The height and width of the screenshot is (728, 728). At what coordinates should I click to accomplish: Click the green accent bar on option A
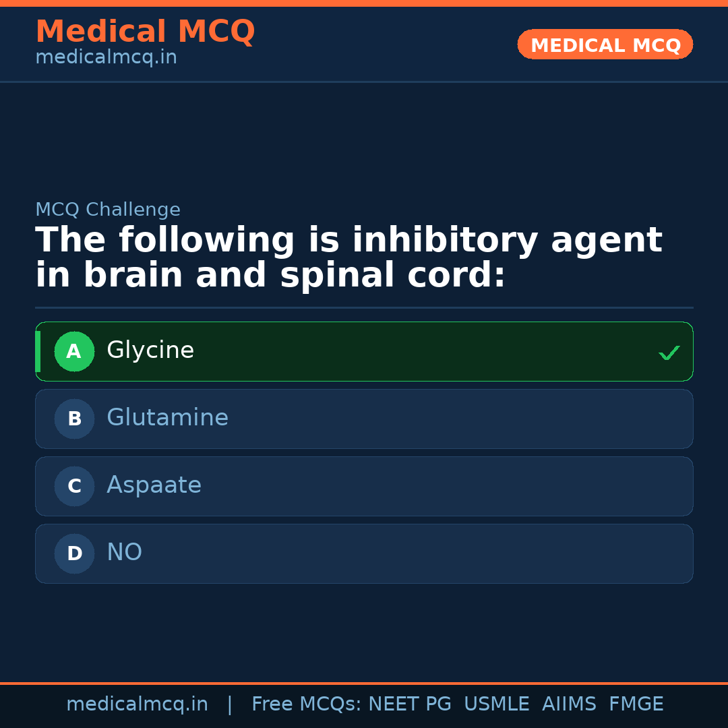click(x=38, y=351)
